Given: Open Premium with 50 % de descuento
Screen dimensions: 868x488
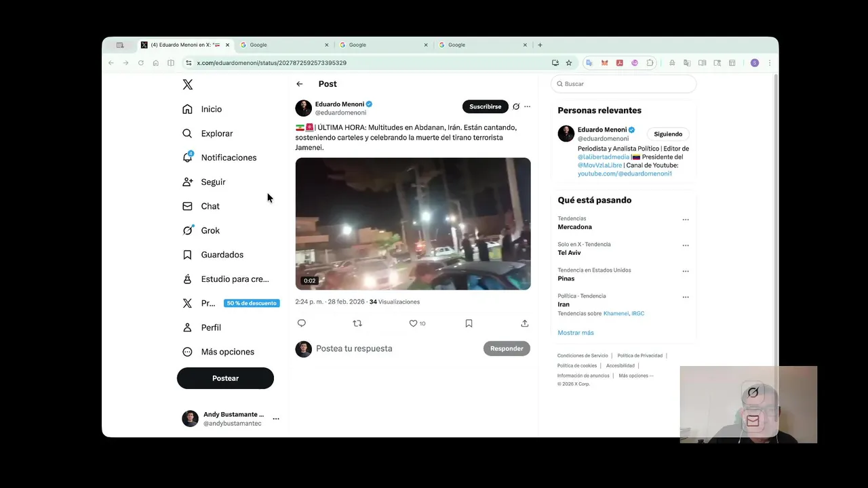Looking at the screenshot, I should (x=231, y=303).
